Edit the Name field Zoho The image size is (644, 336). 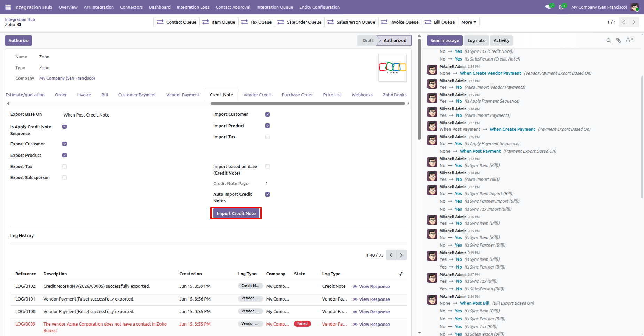[44, 57]
